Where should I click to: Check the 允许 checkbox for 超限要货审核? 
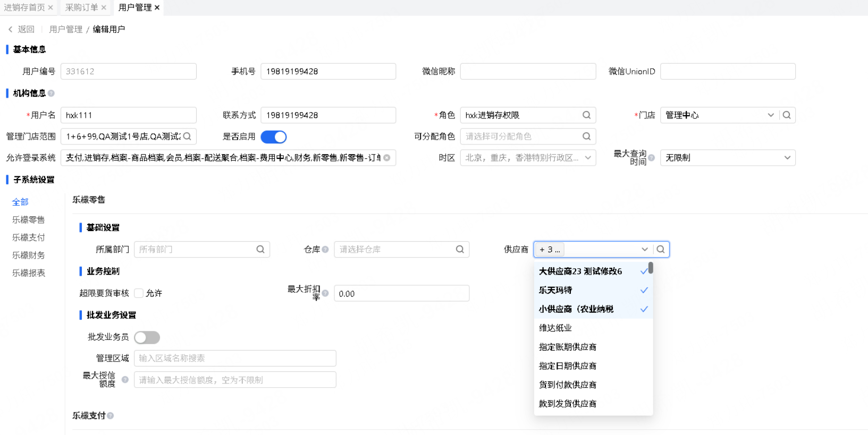tap(139, 293)
